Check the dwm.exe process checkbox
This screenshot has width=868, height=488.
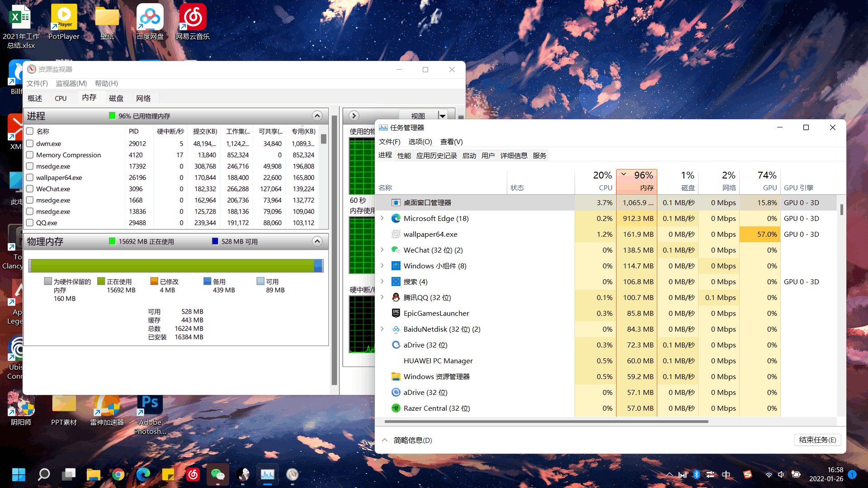pos(30,143)
